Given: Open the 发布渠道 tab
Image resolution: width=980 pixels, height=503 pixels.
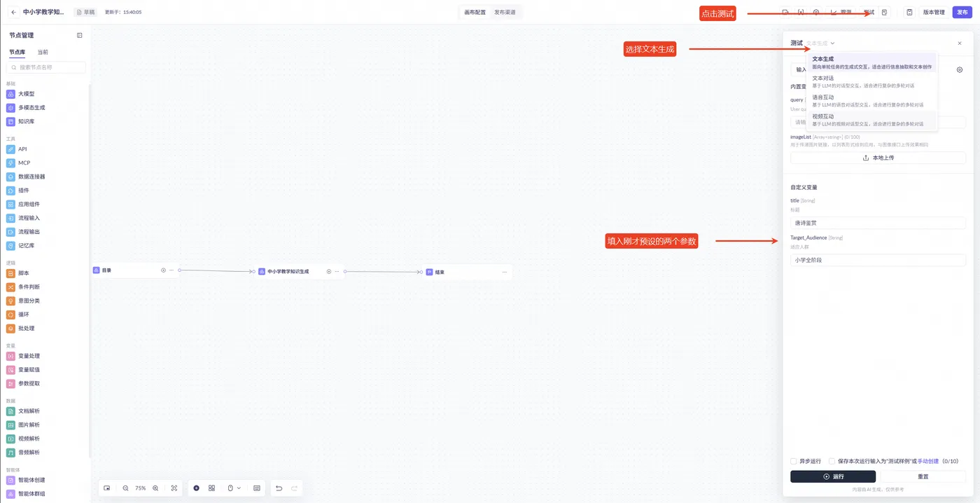Looking at the screenshot, I should point(505,13).
